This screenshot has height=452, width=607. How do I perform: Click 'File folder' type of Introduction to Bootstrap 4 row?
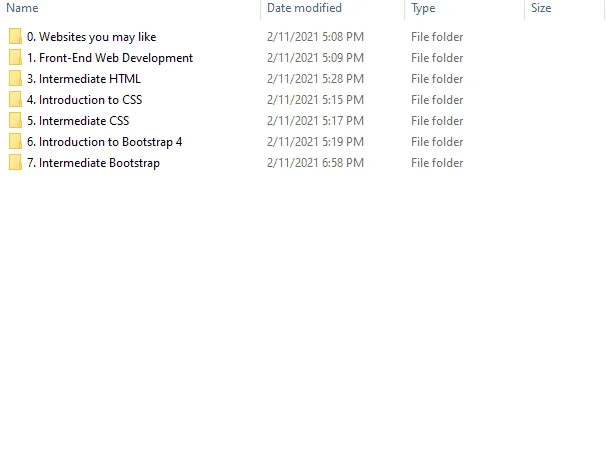click(437, 142)
